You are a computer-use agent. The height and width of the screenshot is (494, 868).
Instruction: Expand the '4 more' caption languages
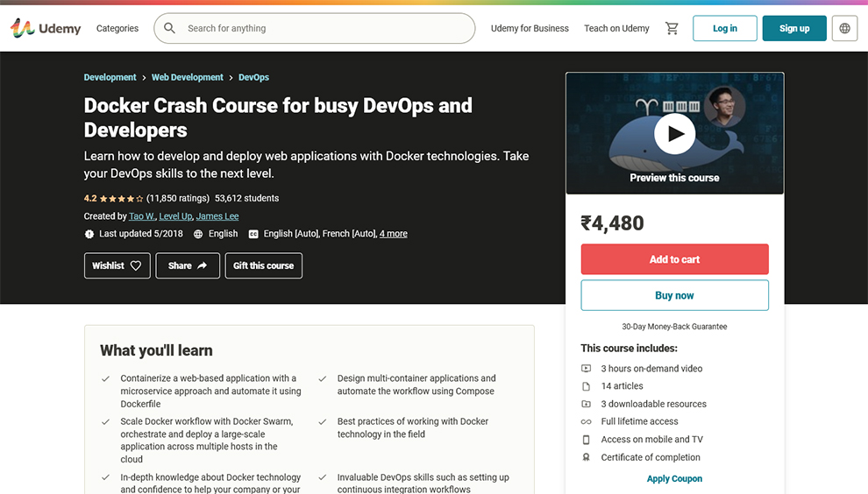tap(393, 234)
